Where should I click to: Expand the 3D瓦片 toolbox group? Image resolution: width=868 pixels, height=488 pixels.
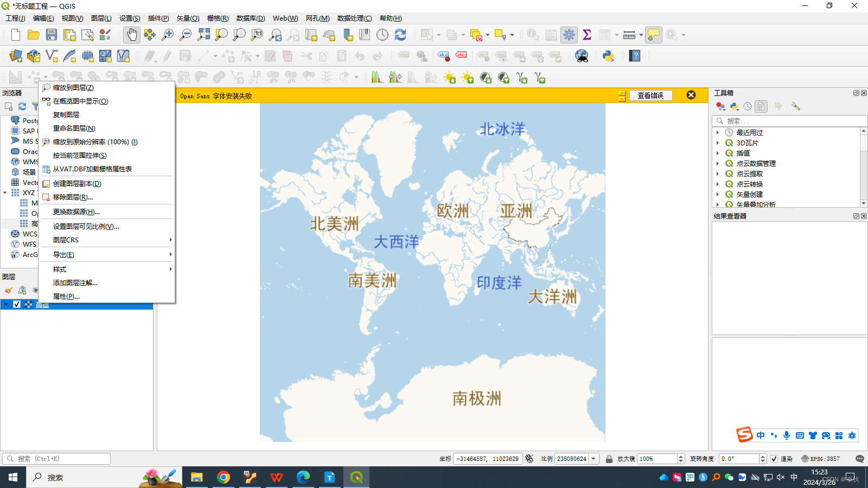point(717,143)
